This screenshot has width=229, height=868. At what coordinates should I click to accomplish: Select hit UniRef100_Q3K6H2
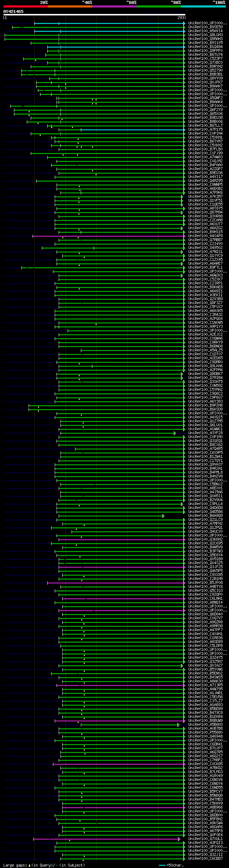tap(205, 539)
